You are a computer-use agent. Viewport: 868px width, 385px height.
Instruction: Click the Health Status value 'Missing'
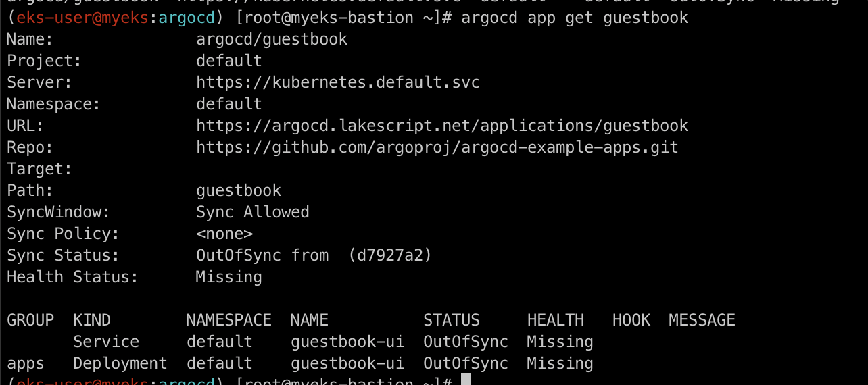click(x=228, y=278)
